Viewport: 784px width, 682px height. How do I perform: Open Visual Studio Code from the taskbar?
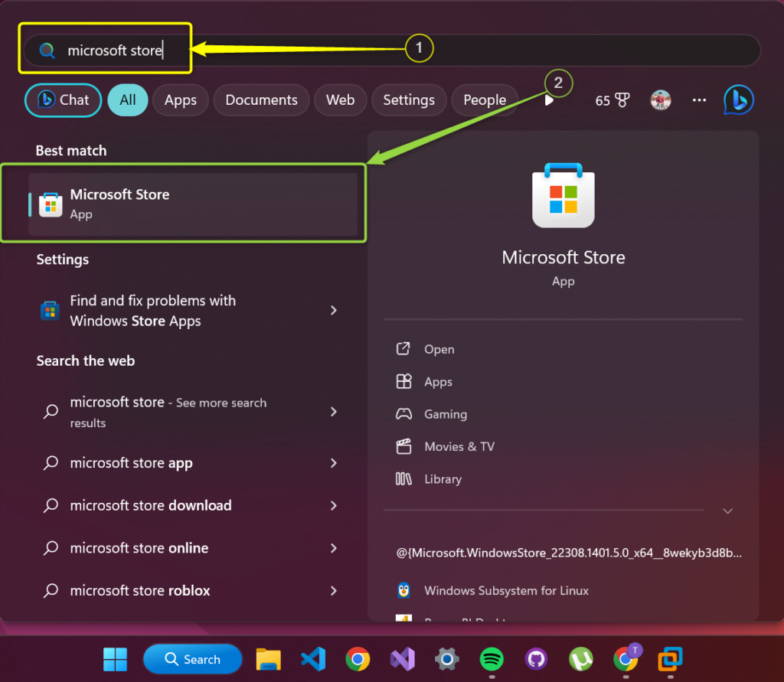(313, 659)
